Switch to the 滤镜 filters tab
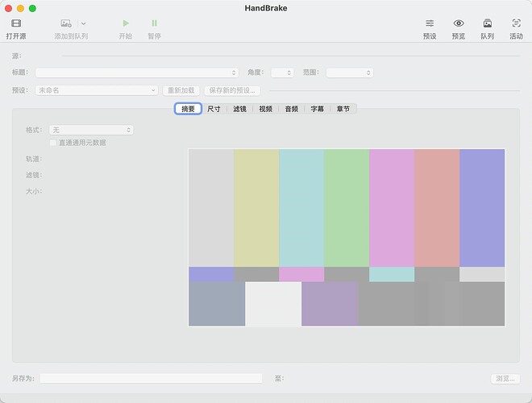This screenshot has height=403, width=532. [x=239, y=109]
